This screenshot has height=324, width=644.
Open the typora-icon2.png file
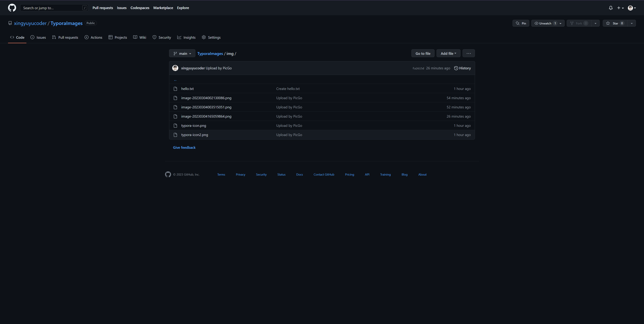195,135
